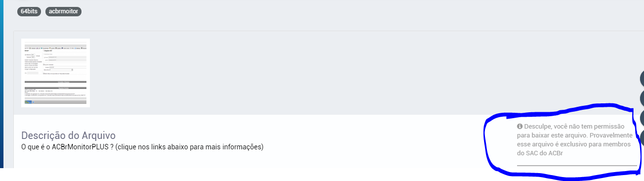
Task: Open the ACBrMonitor screenshot thumbnail
Action: click(55, 73)
